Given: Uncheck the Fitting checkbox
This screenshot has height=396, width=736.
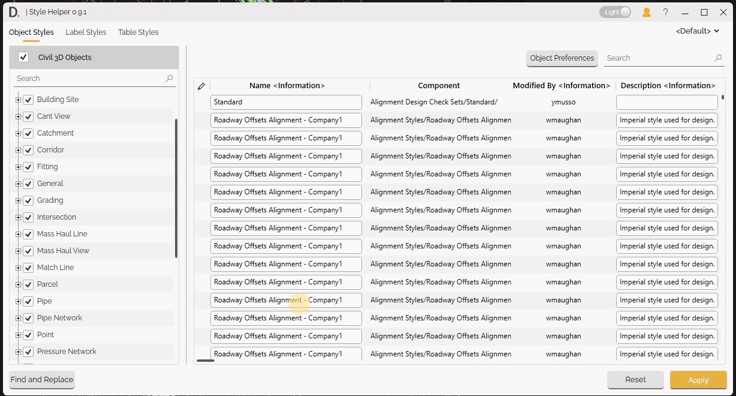Looking at the screenshot, I should [x=28, y=167].
